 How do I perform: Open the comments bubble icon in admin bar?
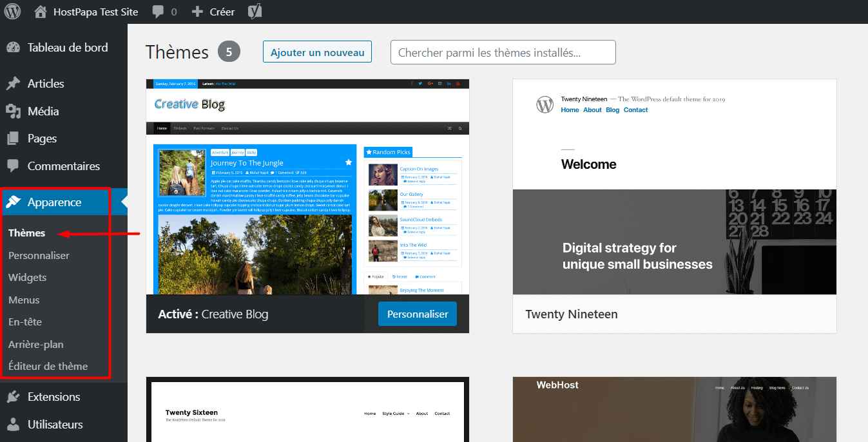(159, 12)
